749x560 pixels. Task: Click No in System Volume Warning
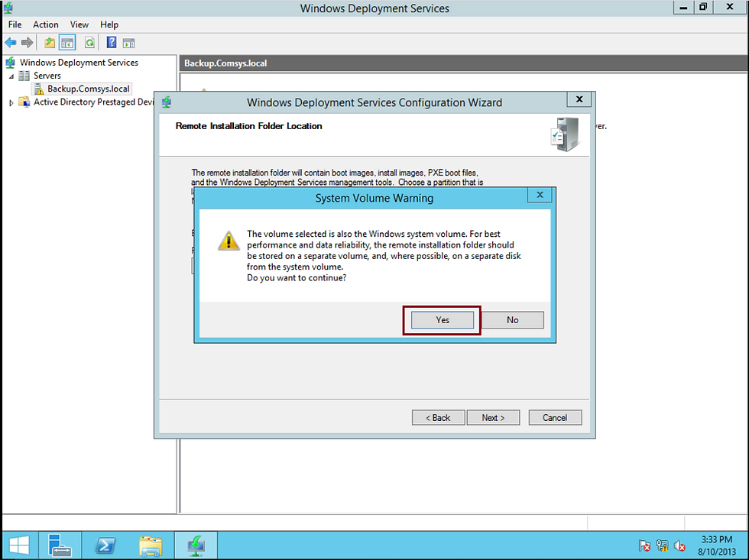(x=513, y=320)
